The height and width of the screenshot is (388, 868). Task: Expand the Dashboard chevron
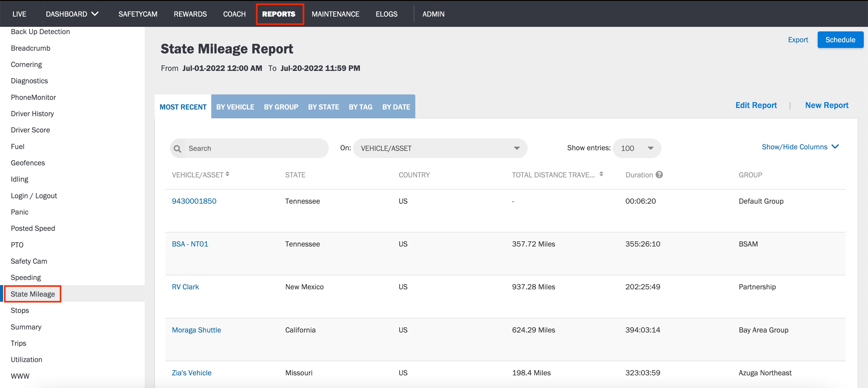pyautogui.click(x=95, y=14)
